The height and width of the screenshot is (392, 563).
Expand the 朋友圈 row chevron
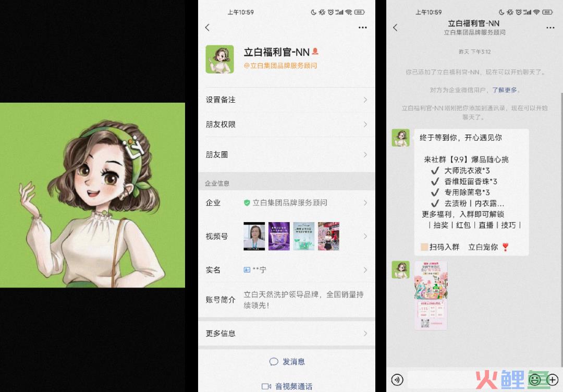[x=365, y=155]
